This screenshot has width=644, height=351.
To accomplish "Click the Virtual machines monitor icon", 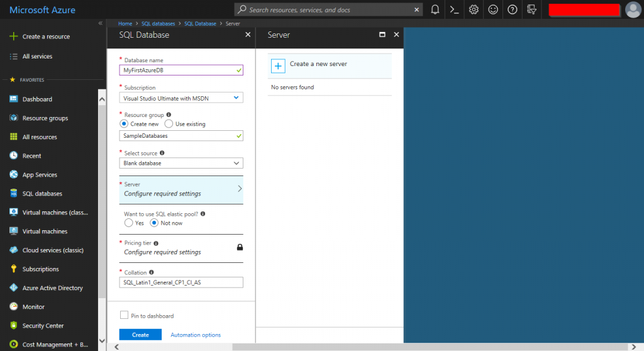I will 14,231.
